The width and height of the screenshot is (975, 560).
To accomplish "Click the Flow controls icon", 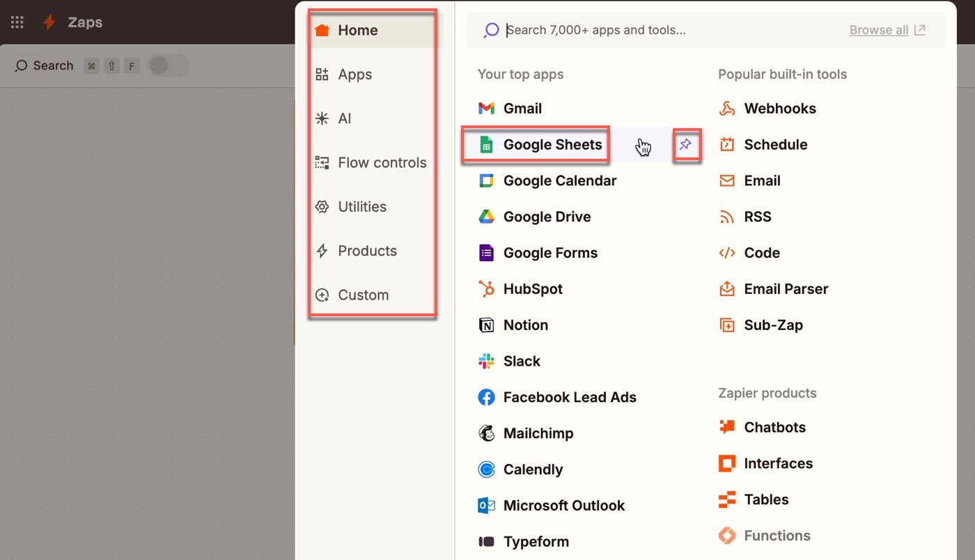I will [x=322, y=162].
